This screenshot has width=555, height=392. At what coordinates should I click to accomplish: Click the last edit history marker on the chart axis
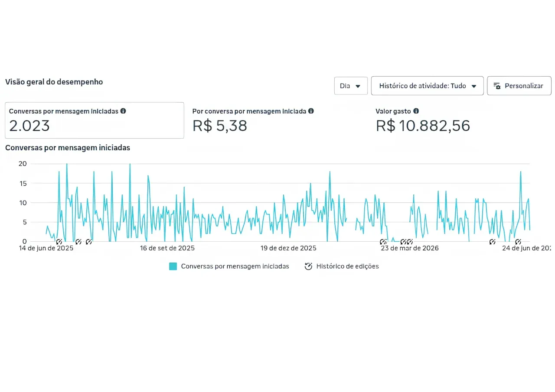(x=518, y=242)
